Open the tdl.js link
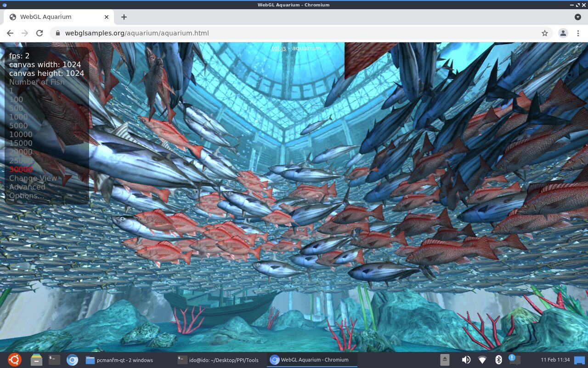Screen dimensions: 588x368 279,48
